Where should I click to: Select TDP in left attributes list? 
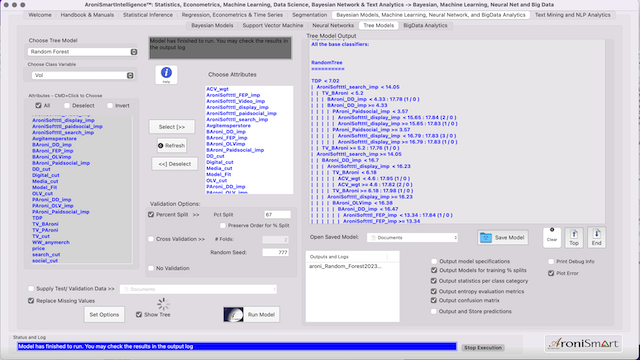[x=37, y=218]
